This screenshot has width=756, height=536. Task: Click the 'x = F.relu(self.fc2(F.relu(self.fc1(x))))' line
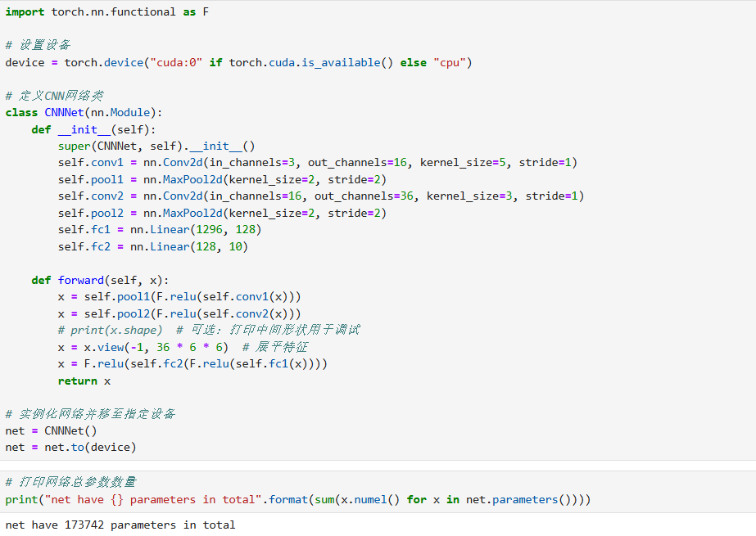[192, 364]
